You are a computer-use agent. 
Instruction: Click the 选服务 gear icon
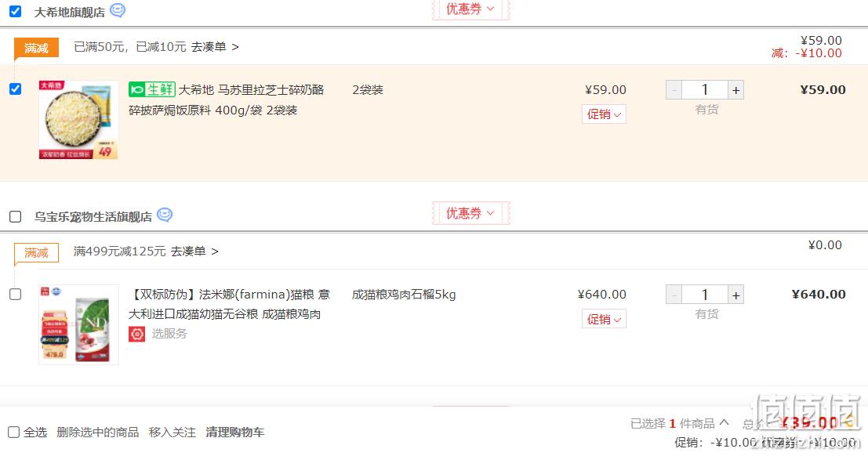136,334
